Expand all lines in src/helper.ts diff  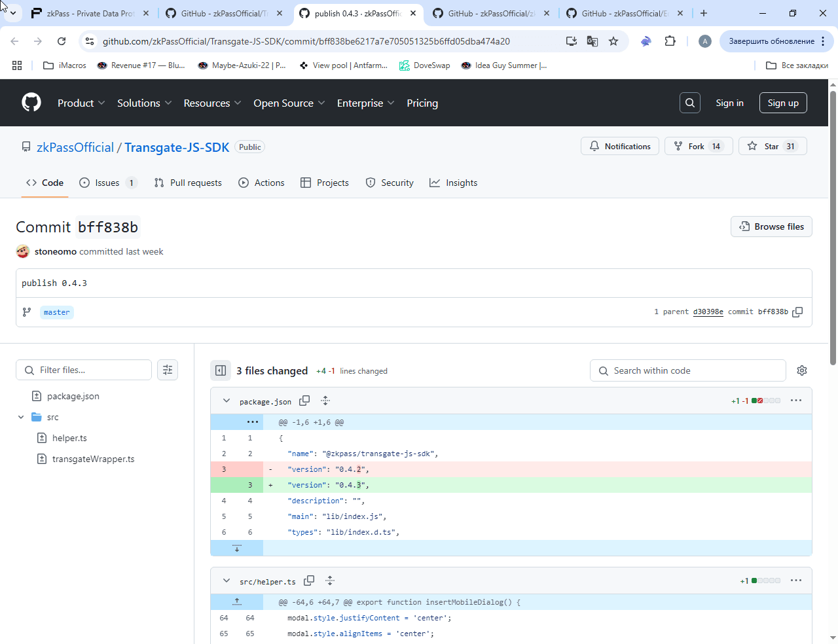tap(330, 581)
